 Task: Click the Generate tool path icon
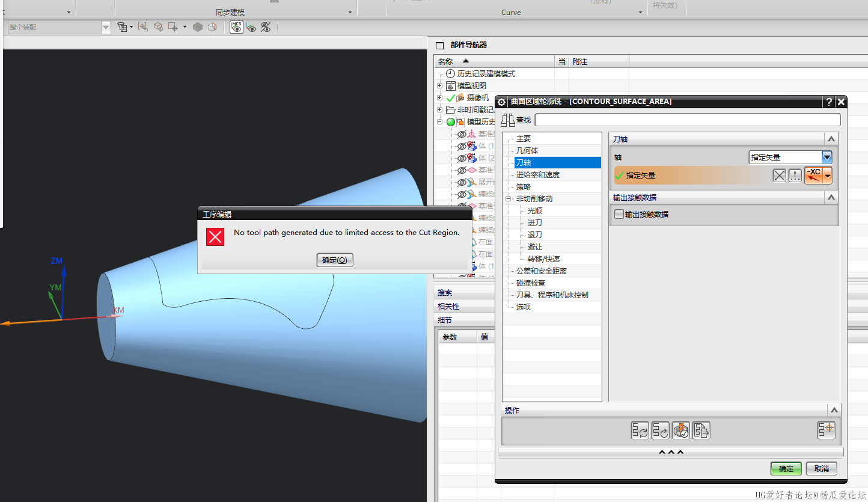click(640, 430)
